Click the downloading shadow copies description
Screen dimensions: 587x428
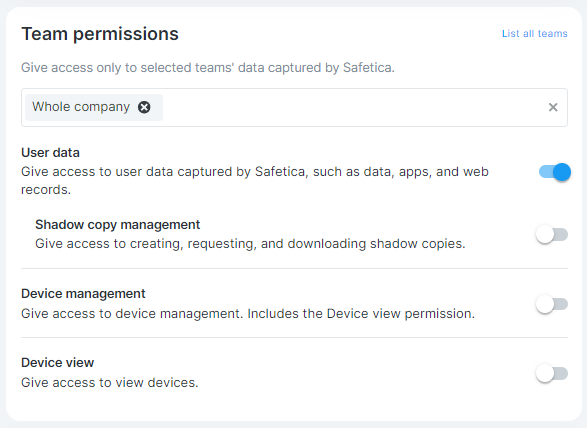coord(250,244)
